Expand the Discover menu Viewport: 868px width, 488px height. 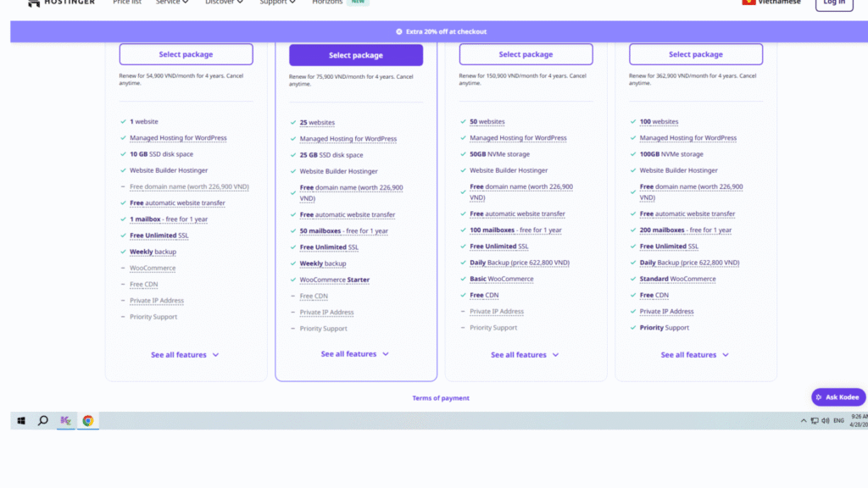tap(224, 3)
